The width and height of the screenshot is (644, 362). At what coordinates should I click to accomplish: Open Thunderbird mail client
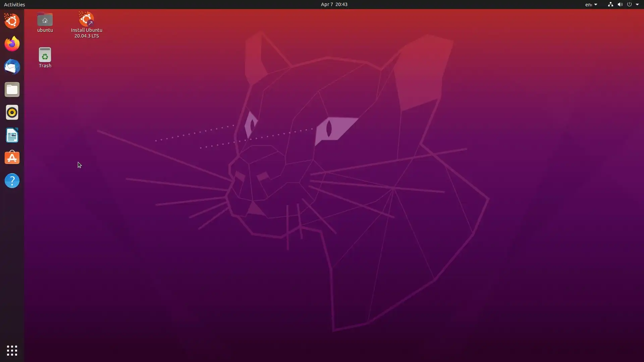[x=12, y=67]
